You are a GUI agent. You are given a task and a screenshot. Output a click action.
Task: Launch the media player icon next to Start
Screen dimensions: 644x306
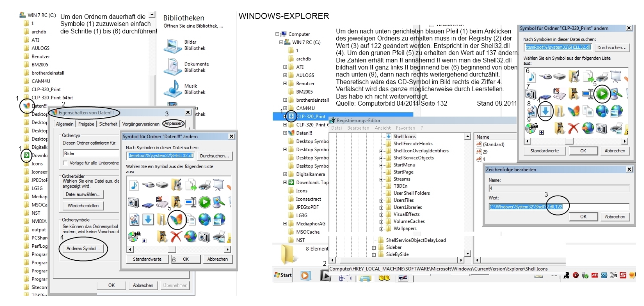click(x=305, y=275)
